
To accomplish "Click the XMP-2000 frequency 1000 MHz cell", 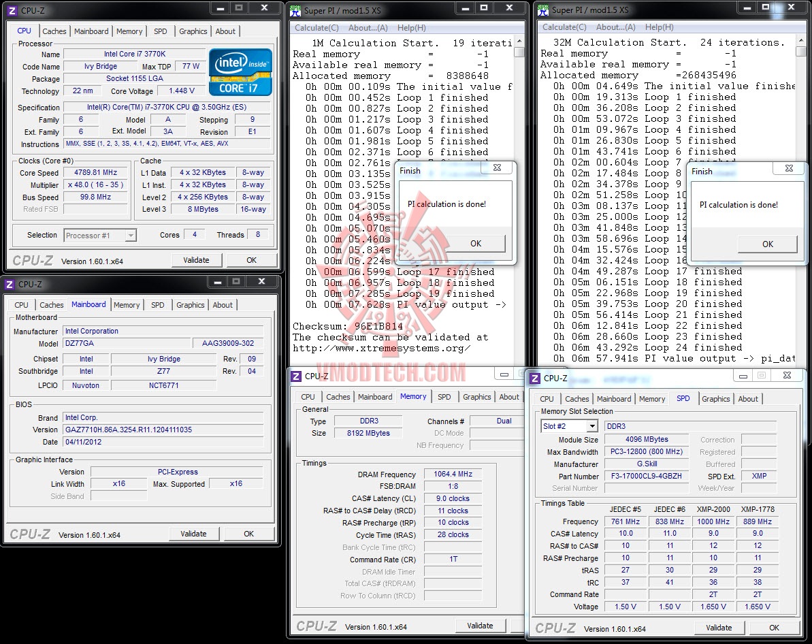I will point(713,521).
